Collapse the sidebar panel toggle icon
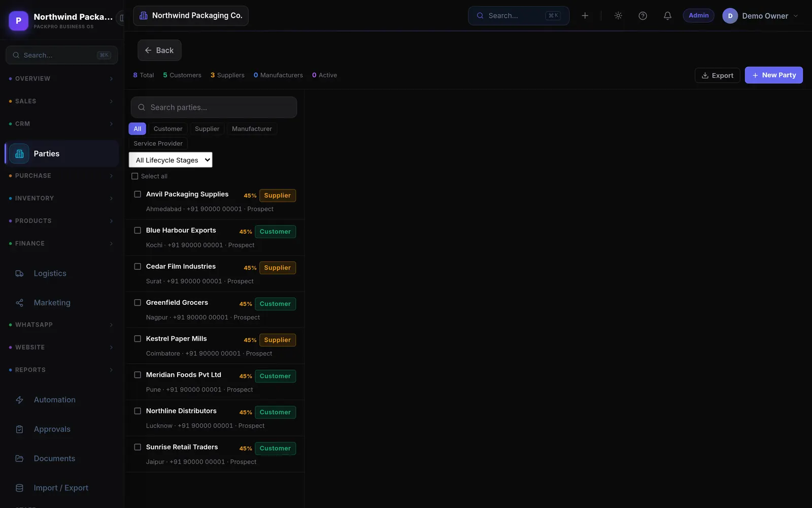Screen dimensions: 812x508 pos(121,18)
